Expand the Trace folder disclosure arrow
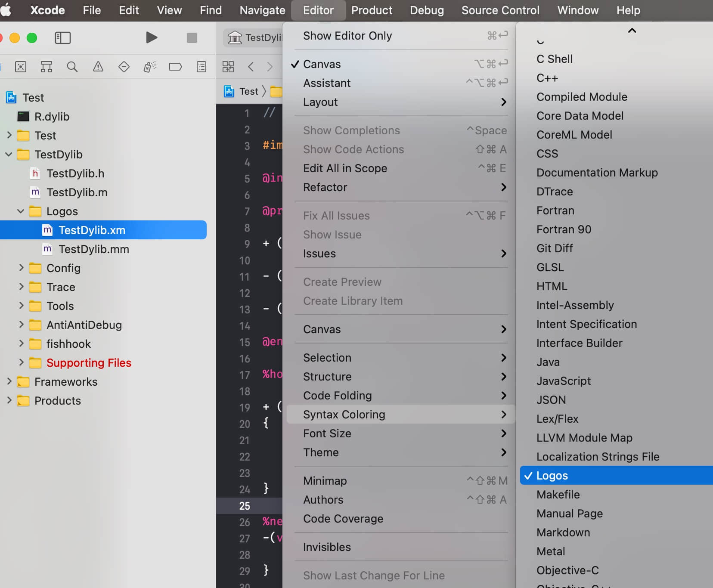This screenshot has width=713, height=588. [21, 287]
